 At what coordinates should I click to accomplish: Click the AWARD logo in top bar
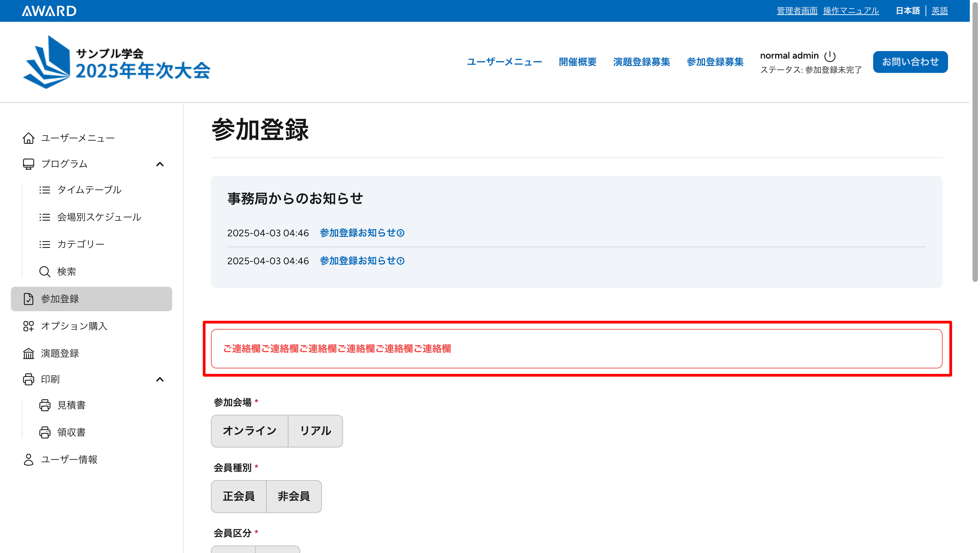(x=49, y=11)
